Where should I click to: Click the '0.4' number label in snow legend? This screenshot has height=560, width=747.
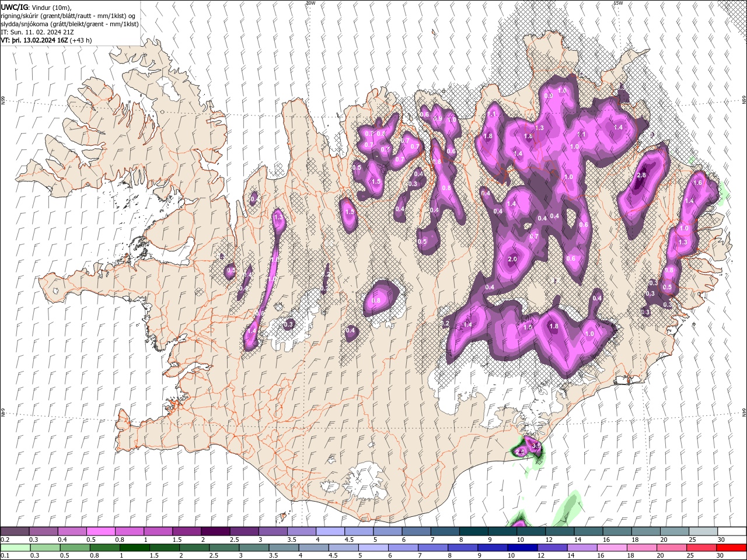coord(62,540)
